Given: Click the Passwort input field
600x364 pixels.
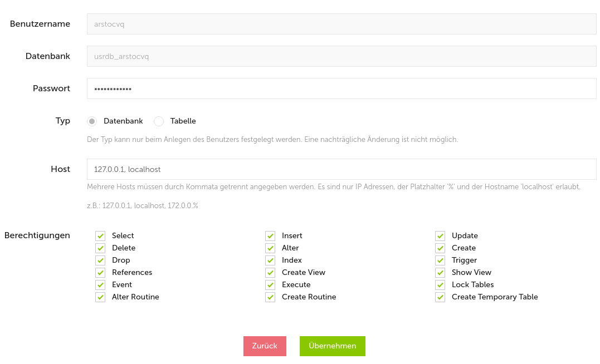Looking at the screenshot, I should [x=342, y=88].
